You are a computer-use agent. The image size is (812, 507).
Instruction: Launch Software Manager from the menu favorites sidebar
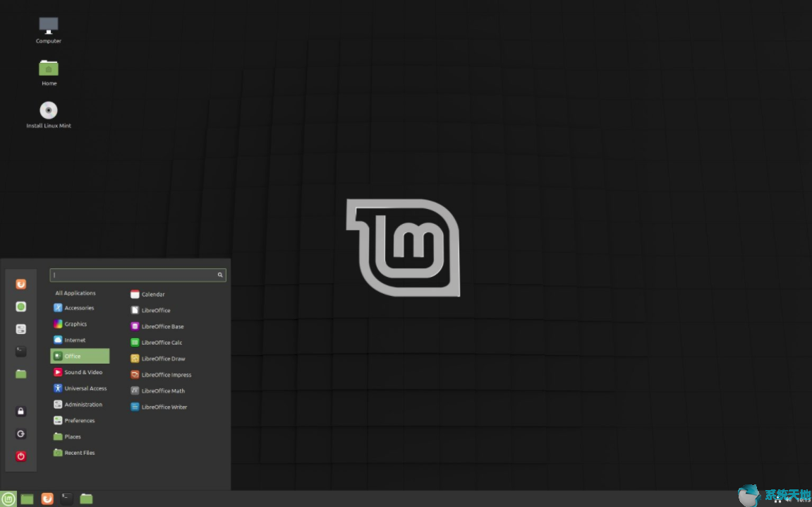20,307
